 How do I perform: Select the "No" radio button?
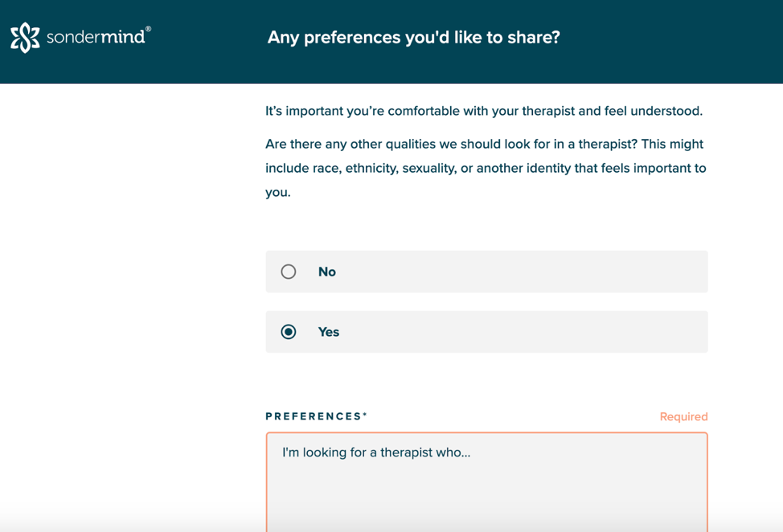coord(289,272)
